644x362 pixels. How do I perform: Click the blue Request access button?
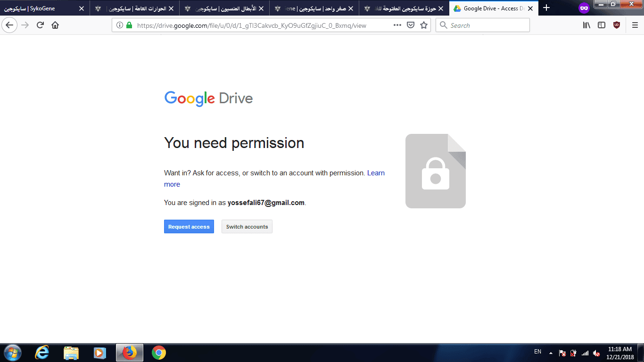pyautogui.click(x=189, y=227)
